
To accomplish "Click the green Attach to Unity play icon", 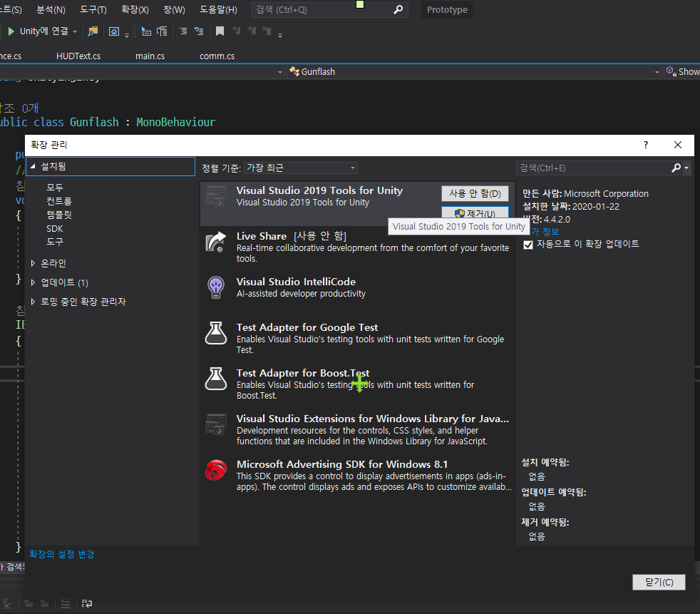I will click(11, 31).
